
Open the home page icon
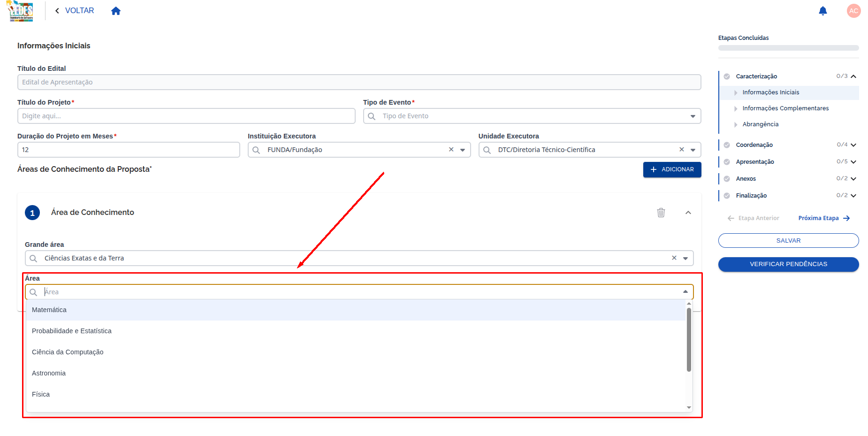(116, 11)
